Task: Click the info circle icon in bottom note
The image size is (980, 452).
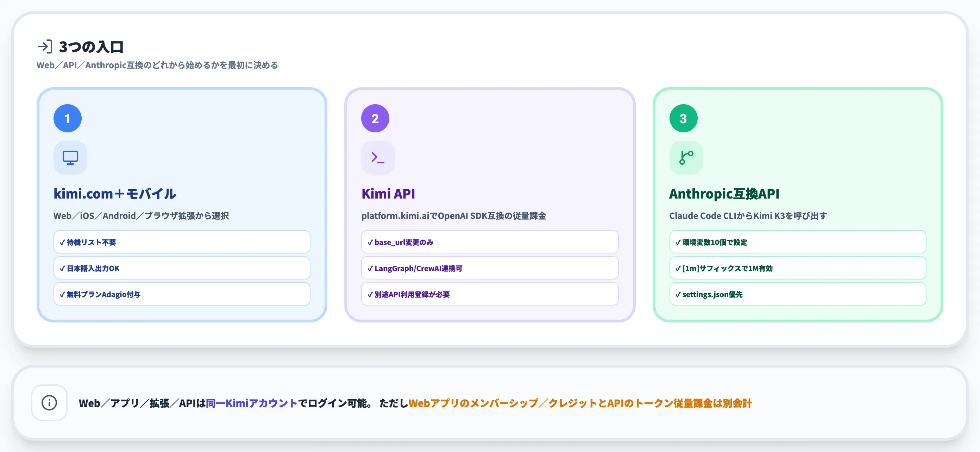Action: click(49, 402)
